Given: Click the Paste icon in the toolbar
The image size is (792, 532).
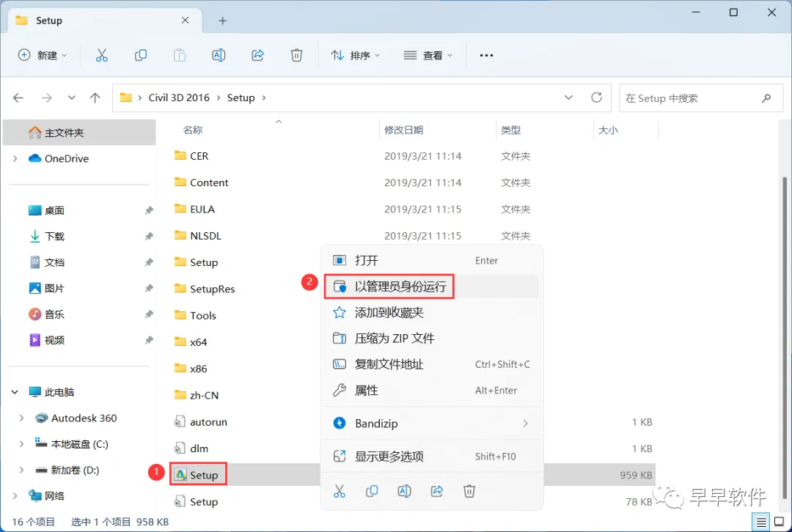Looking at the screenshot, I should pyautogui.click(x=180, y=55).
